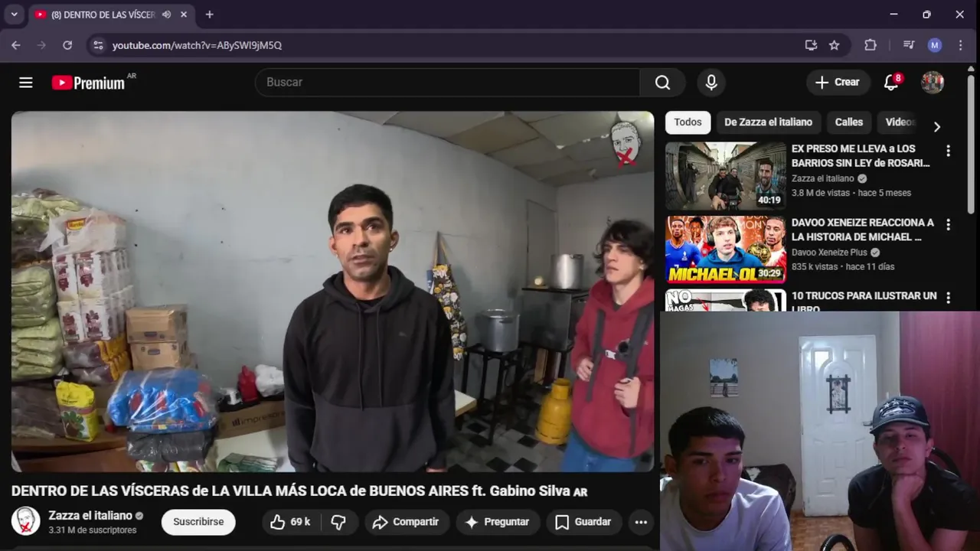The image size is (980, 551).
Task: Open the notifications bell
Action: pyautogui.click(x=891, y=83)
